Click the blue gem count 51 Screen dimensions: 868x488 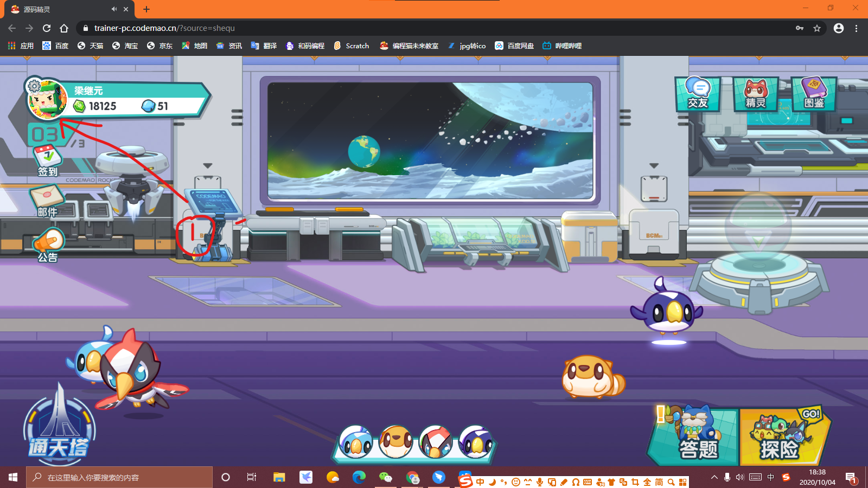pyautogui.click(x=155, y=106)
